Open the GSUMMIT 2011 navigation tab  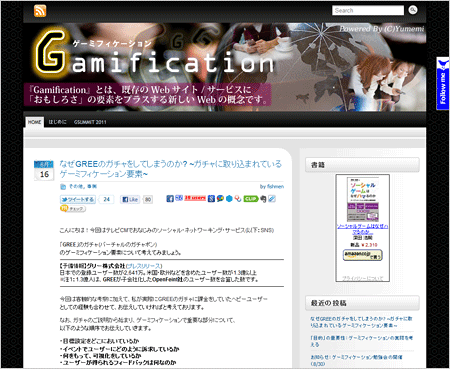[90, 122]
